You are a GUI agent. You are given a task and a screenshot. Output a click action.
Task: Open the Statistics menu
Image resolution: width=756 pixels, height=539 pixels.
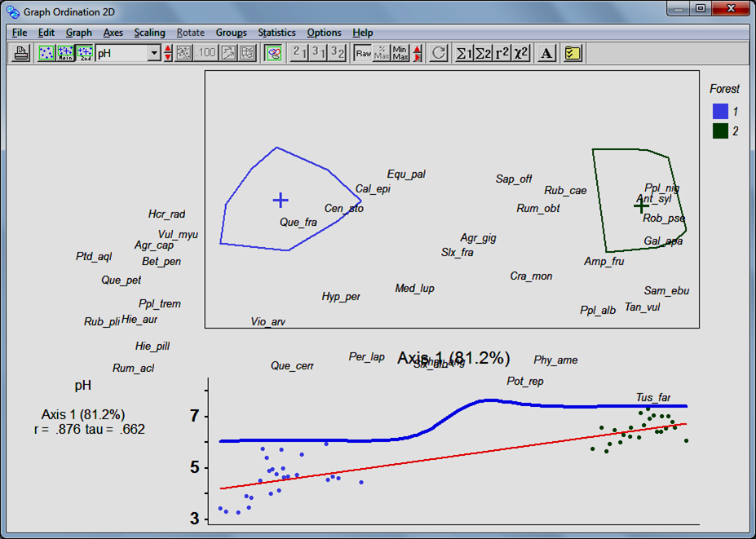tap(276, 33)
